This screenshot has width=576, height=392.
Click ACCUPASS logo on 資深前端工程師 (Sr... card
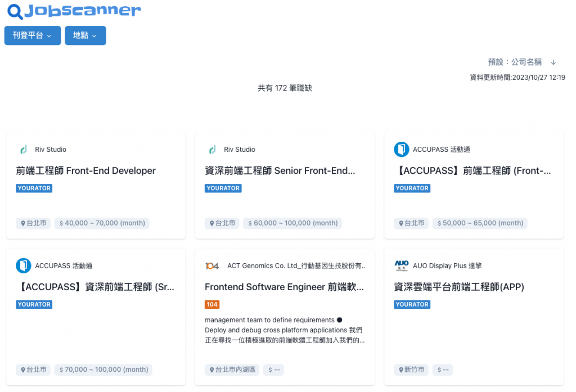24,265
